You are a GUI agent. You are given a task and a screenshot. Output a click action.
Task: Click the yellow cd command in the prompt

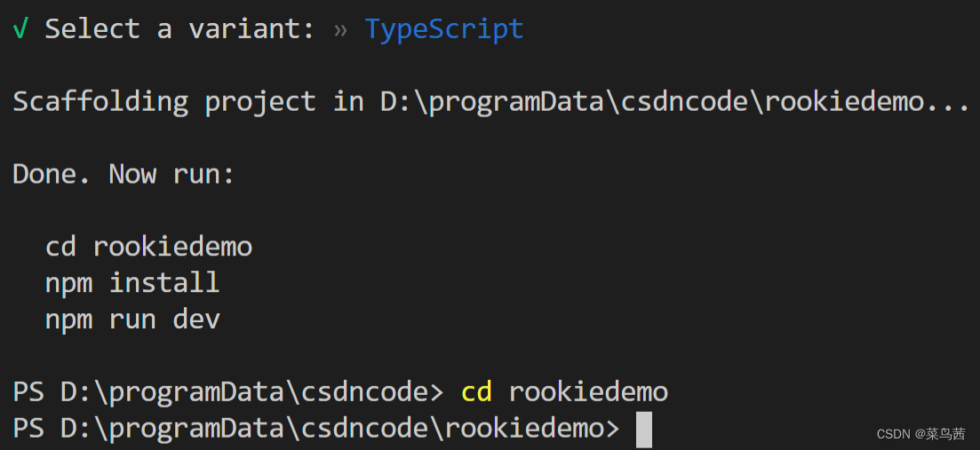pos(476,392)
